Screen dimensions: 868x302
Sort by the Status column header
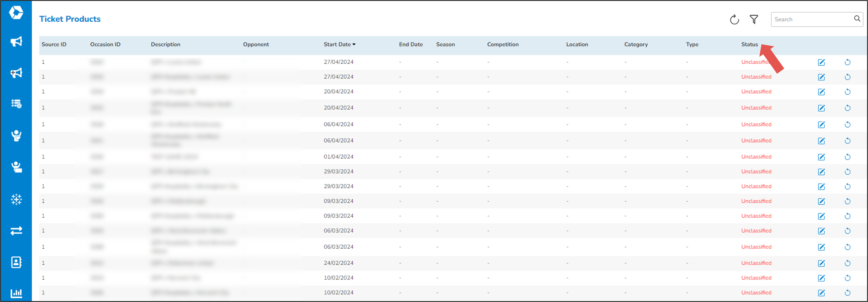pyautogui.click(x=749, y=44)
